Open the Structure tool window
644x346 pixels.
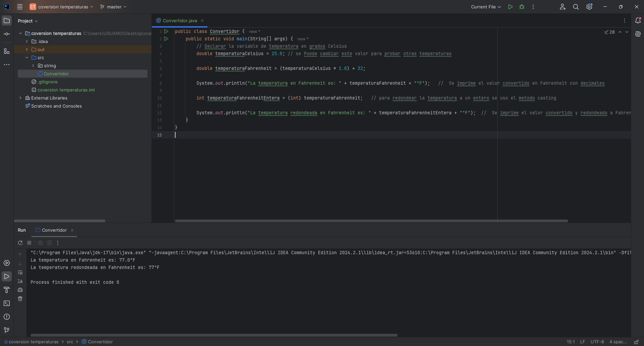tap(7, 51)
